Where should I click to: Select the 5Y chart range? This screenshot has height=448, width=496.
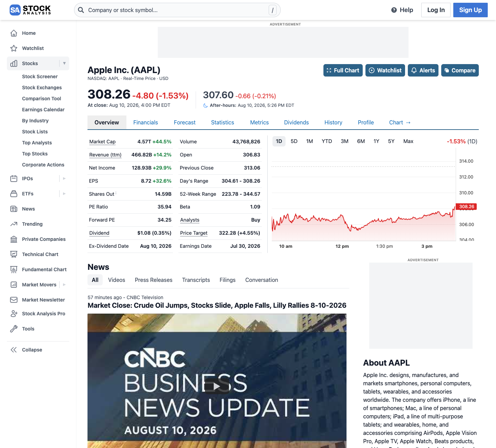click(x=391, y=141)
